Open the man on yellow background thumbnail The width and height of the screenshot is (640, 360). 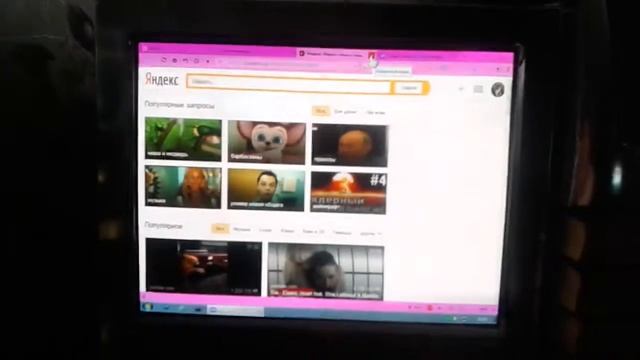point(266,190)
